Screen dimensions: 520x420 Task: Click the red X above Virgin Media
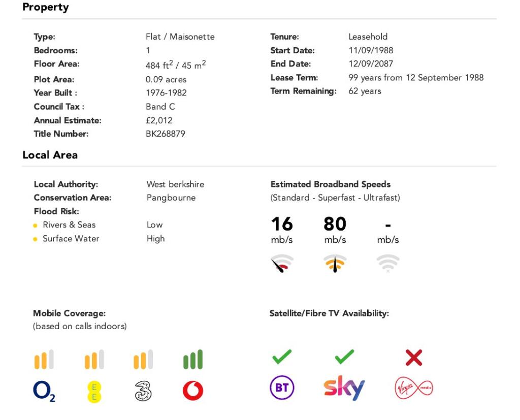[x=414, y=358]
